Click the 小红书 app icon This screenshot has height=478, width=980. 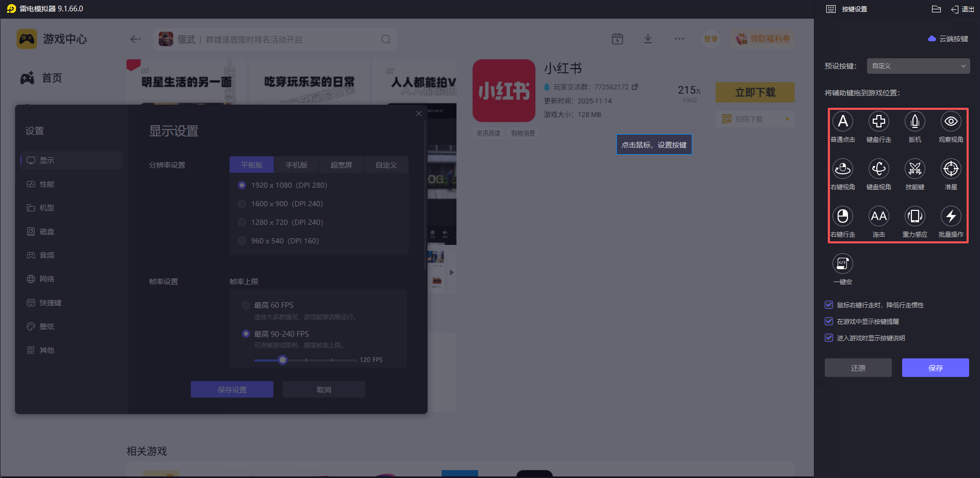[x=504, y=91]
